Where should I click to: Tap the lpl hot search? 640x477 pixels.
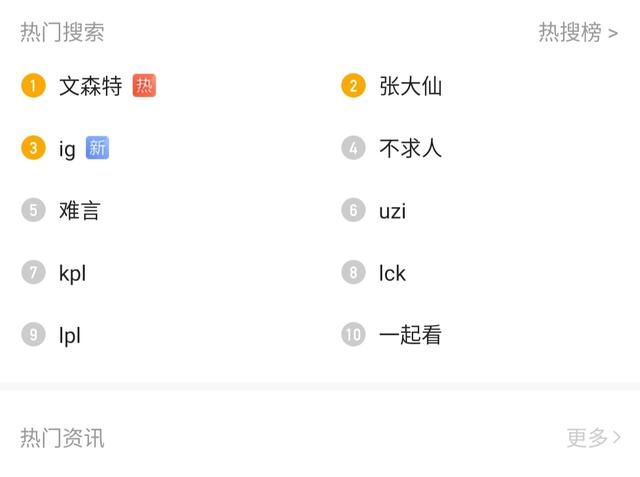pyautogui.click(x=70, y=336)
